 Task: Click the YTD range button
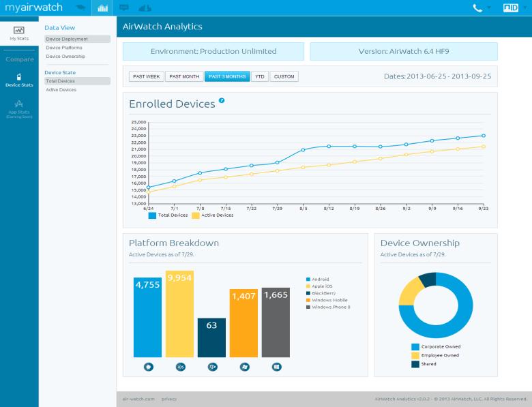[260, 76]
